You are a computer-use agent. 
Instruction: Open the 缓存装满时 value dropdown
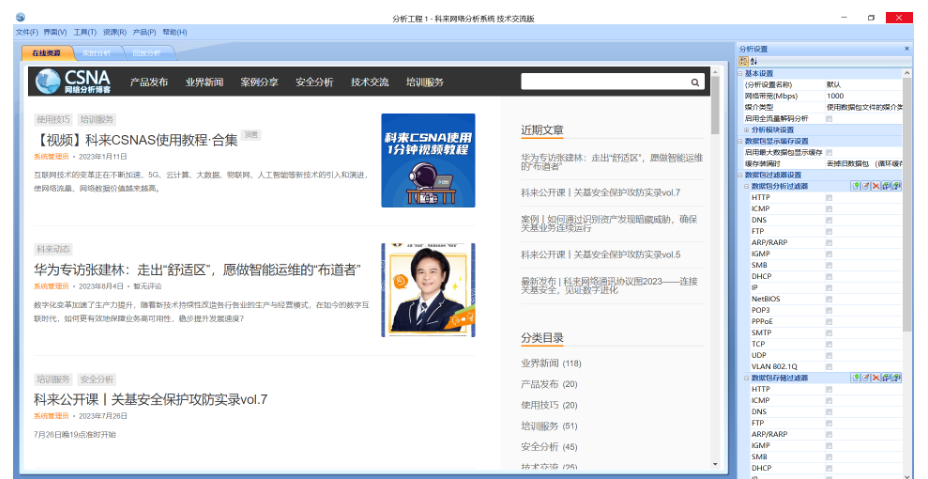click(864, 164)
